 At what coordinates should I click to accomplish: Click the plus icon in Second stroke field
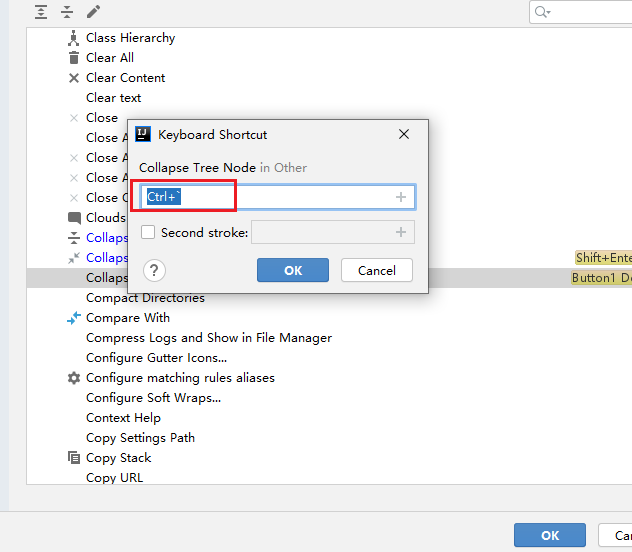pyautogui.click(x=401, y=232)
